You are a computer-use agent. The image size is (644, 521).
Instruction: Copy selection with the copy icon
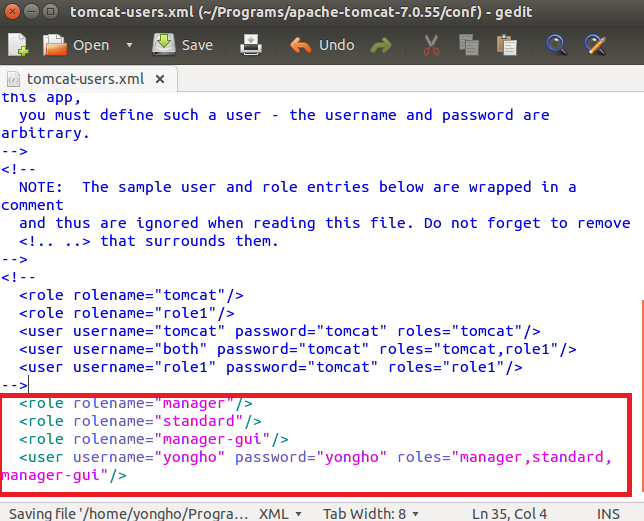click(x=469, y=45)
